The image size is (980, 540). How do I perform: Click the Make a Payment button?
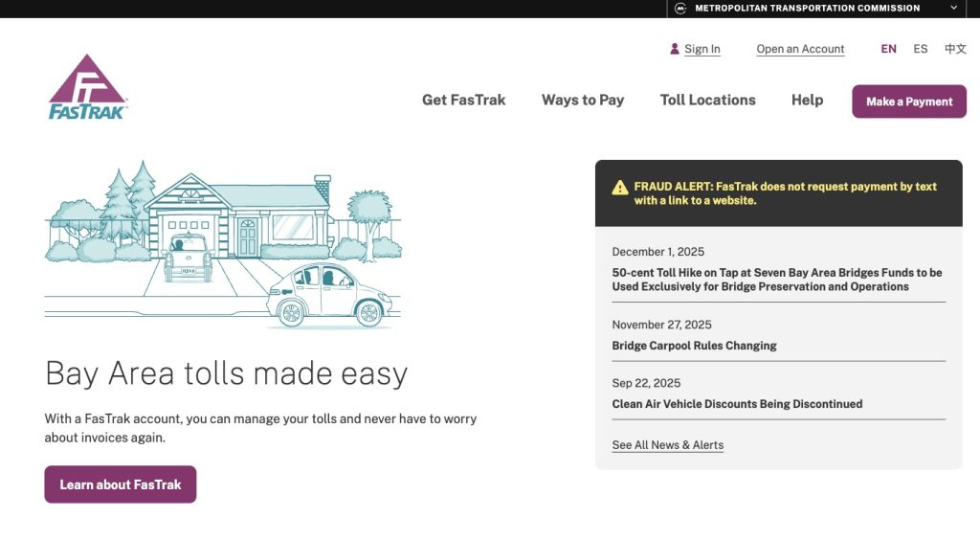[x=909, y=101]
